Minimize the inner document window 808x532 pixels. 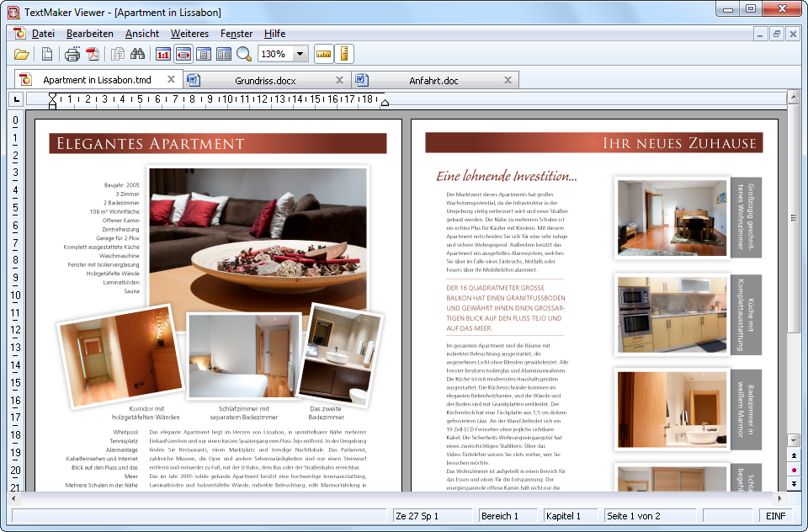coord(759,35)
